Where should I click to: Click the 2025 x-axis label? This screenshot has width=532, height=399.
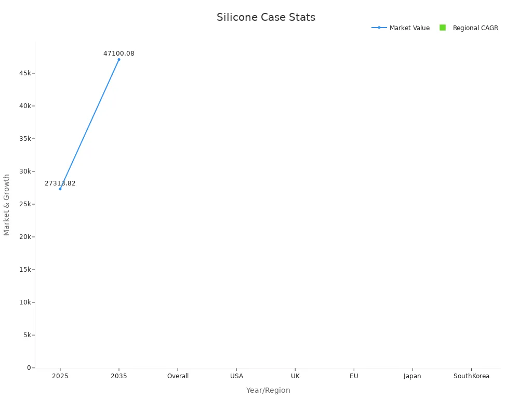tap(60, 376)
